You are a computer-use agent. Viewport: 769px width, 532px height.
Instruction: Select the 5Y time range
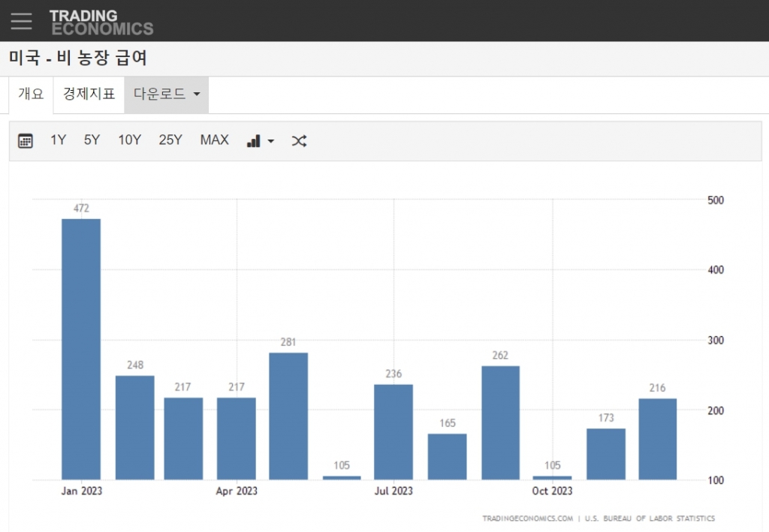(x=92, y=140)
